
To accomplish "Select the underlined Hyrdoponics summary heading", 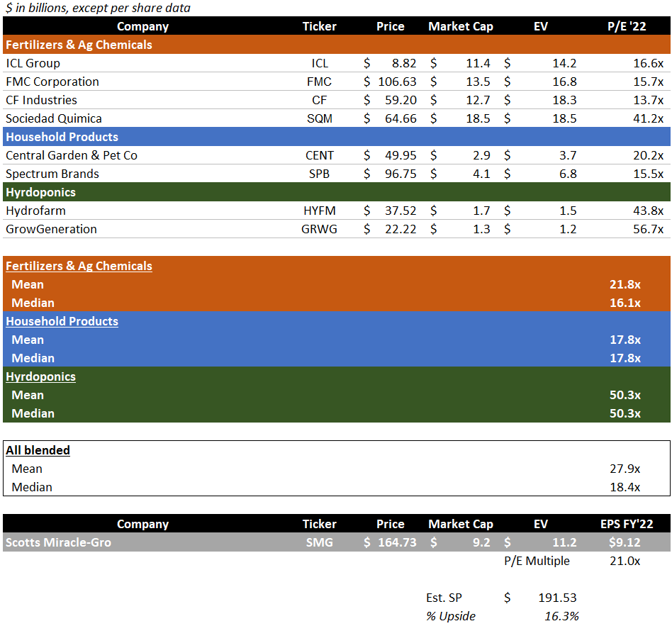I will pyautogui.click(x=40, y=376).
